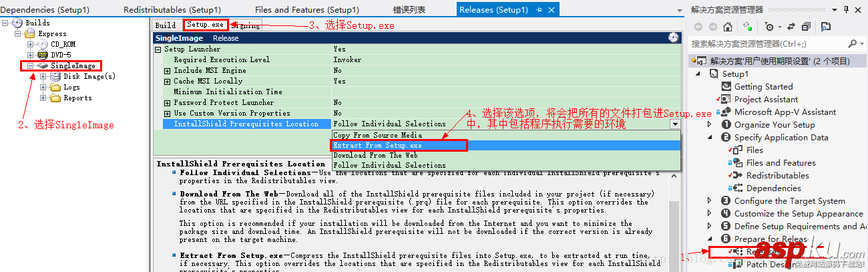The image size is (868, 272).
Task: Click the DVD-5 icon in Builds tree
Action: click(42, 55)
